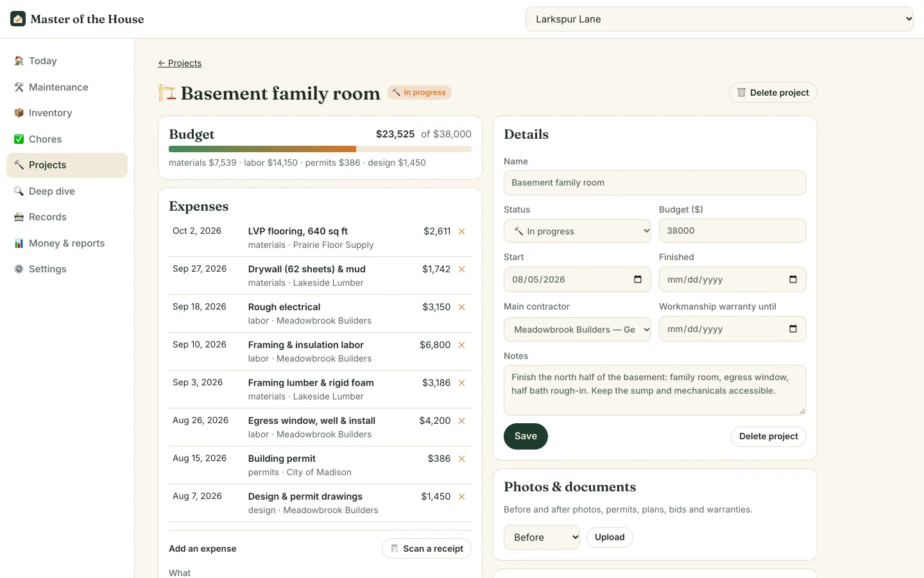
Task: Click into the Notes text area
Action: (655, 390)
